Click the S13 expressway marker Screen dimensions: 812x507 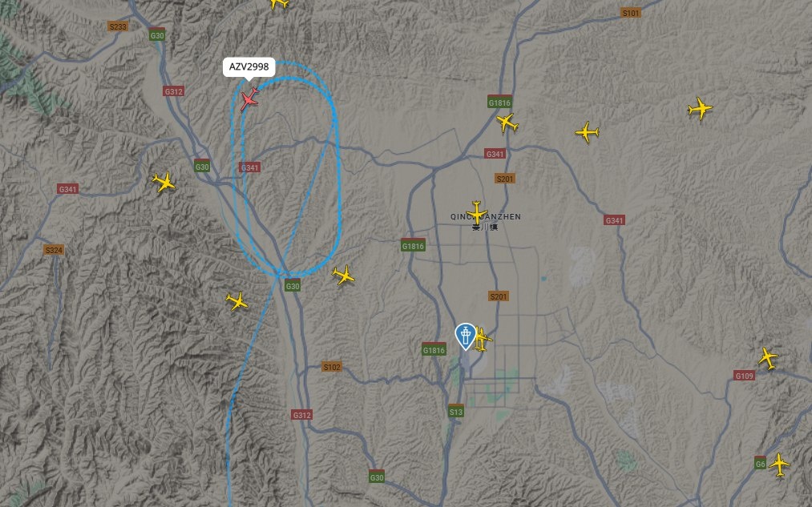click(456, 412)
